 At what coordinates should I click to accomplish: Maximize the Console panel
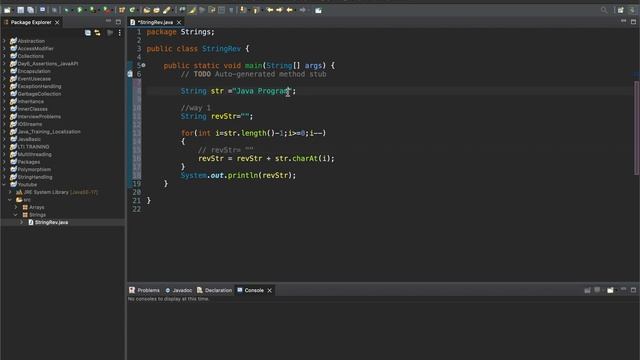pos(633,290)
